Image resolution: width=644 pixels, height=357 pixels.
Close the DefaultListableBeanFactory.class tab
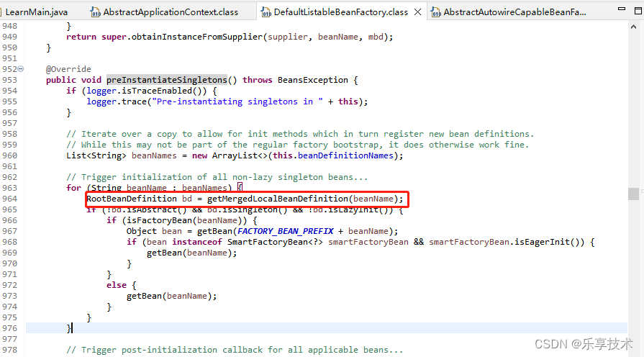pyautogui.click(x=417, y=12)
